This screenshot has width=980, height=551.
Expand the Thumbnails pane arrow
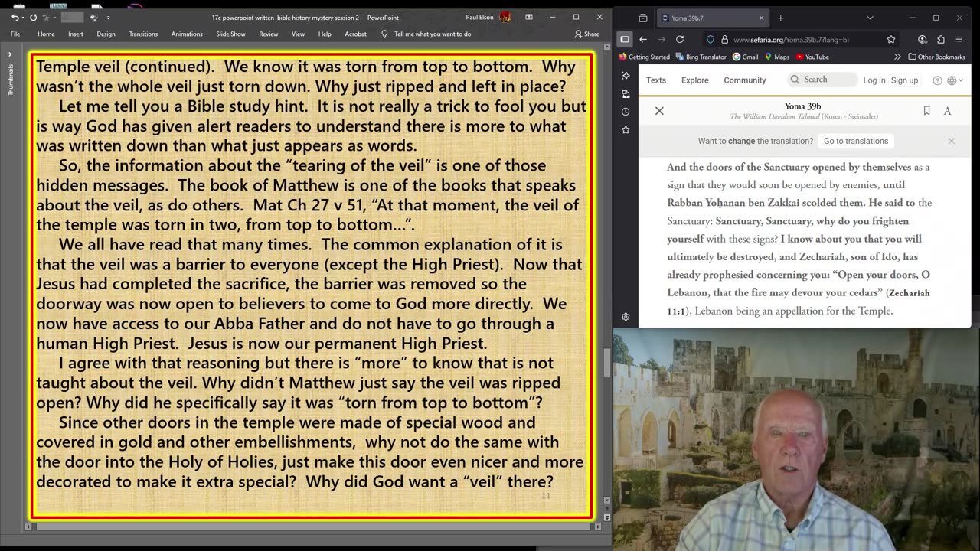pyautogui.click(x=10, y=54)
